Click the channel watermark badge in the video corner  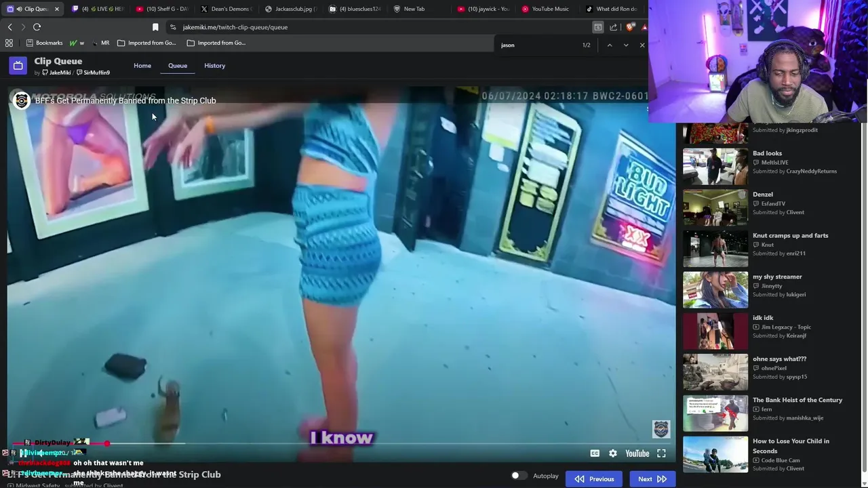pyautogui.click(x=661, y=429)
